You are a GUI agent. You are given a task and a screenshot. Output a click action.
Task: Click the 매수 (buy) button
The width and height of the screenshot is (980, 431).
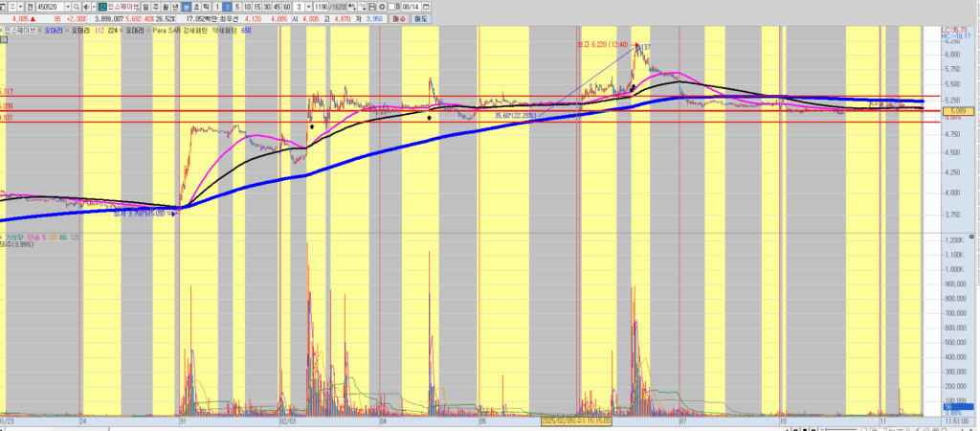click(x=400, y=19)
